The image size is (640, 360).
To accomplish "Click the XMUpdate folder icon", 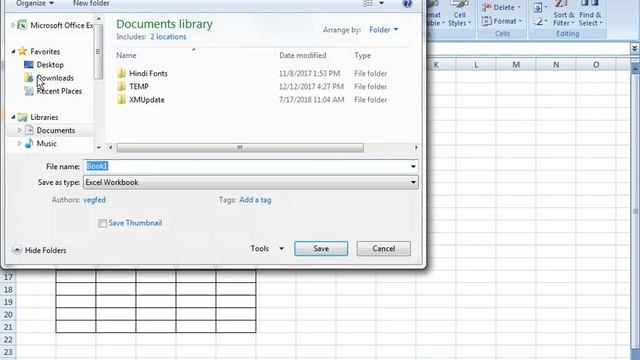I will 121,100.
